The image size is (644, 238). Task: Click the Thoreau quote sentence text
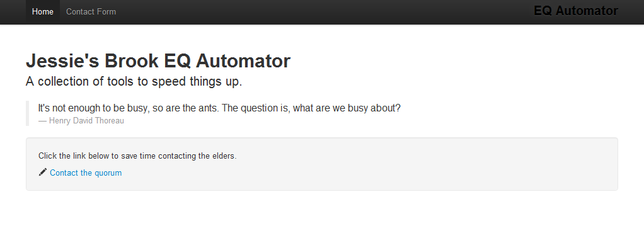click(x=219, y=108)
